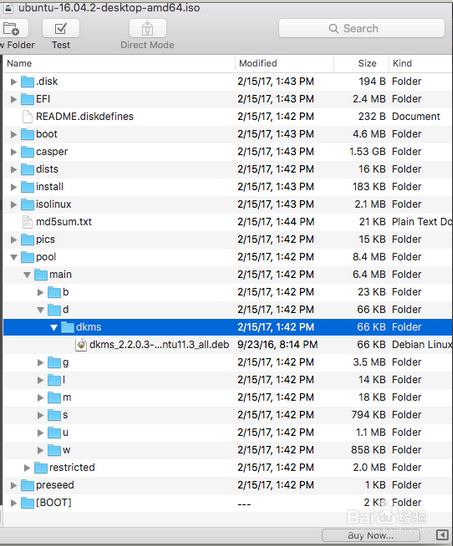Screen dimensions: 453x546
Task: Select the dkms_2.2.0.3-...ntu11.3_all.deb file name
Action: tap(159, 345)
